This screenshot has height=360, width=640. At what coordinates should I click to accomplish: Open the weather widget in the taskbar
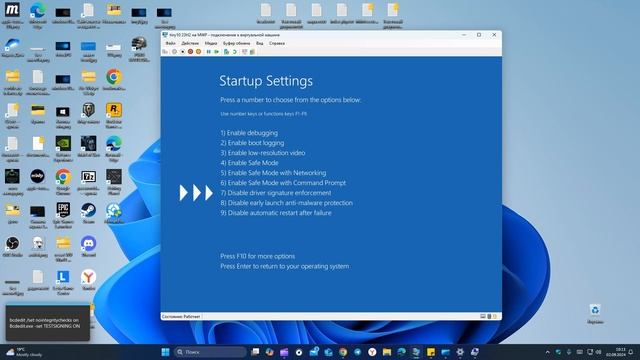(24, 352)
